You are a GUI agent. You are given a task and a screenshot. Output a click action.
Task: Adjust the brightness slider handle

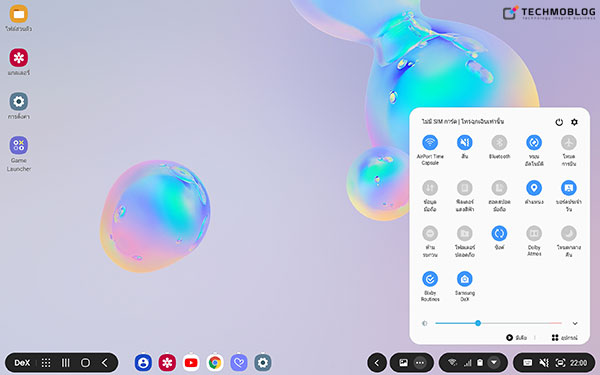click(x=478, y=323)
